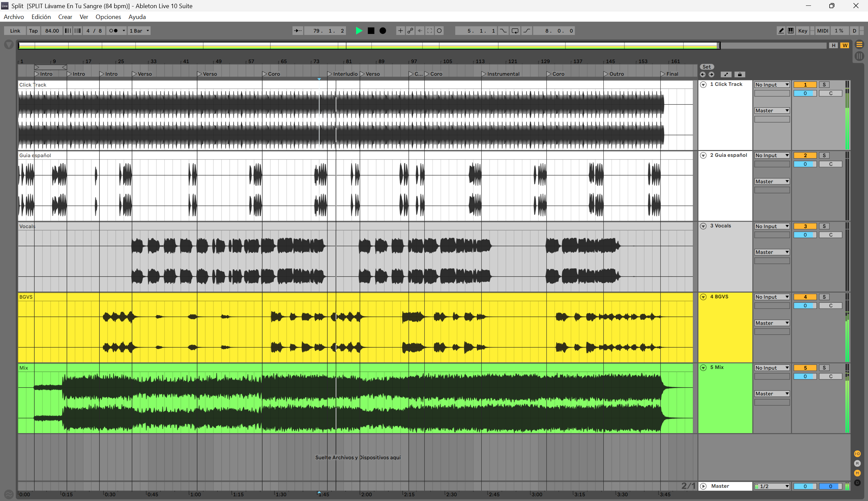This screenshot has height=501, width=868.
Task: Open the Opciones menu
Action: point(108,17)
